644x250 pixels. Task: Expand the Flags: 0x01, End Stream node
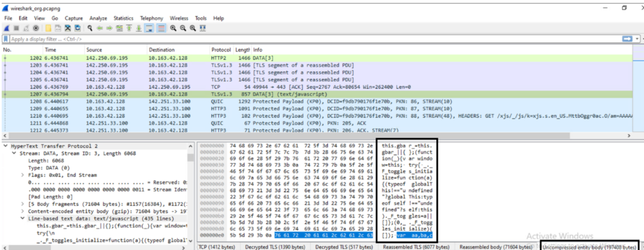23,175
